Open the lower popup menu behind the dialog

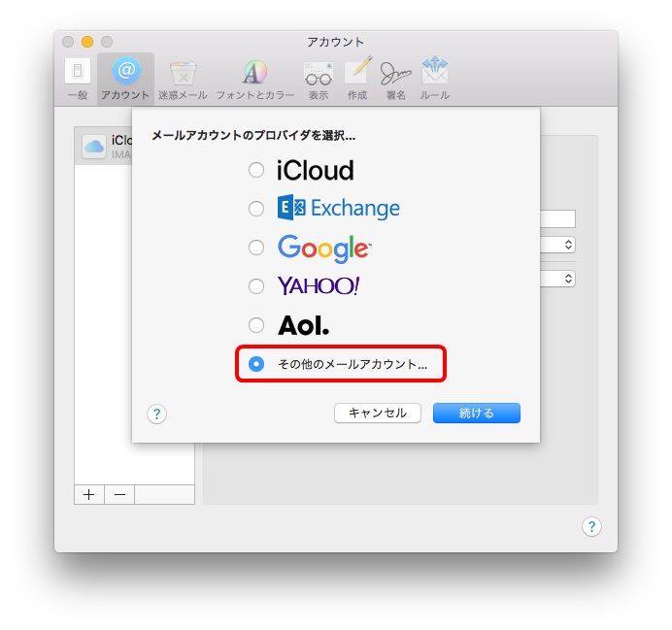pyautogui.click(x=557, y=279)
